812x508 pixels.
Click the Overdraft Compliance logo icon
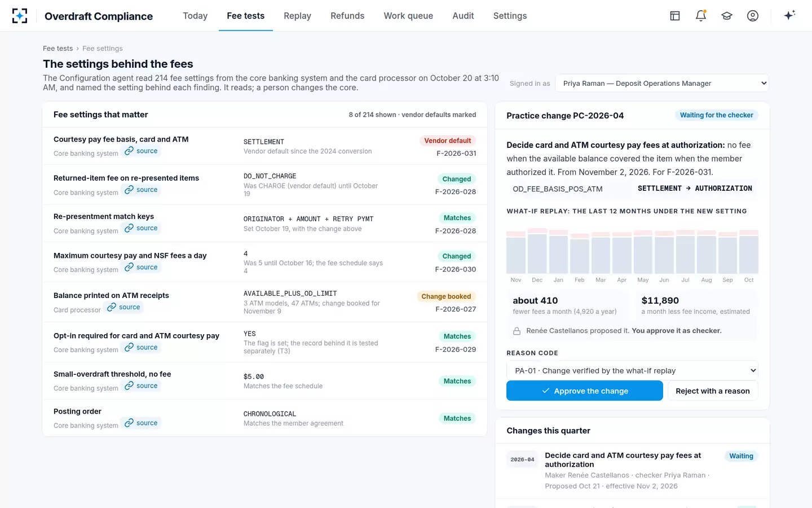pyautogui.click(x=20, y=16)
